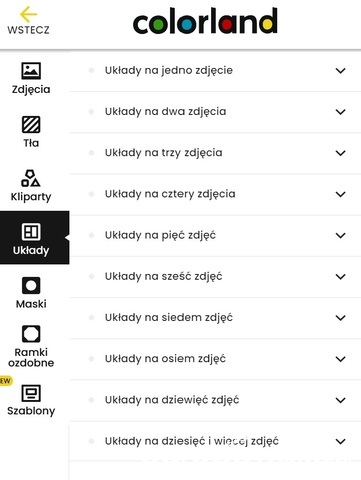Expand chevron for Układy na dziewięć zdjęć
The height and width of the screenshot is (480, 361).
(x=340, y=400)
